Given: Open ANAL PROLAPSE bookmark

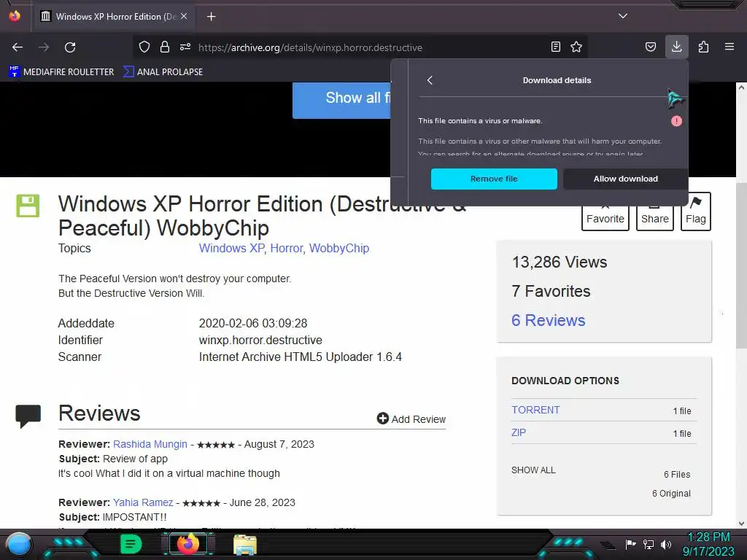Looking at the screenshot, I should coord(163,72).
